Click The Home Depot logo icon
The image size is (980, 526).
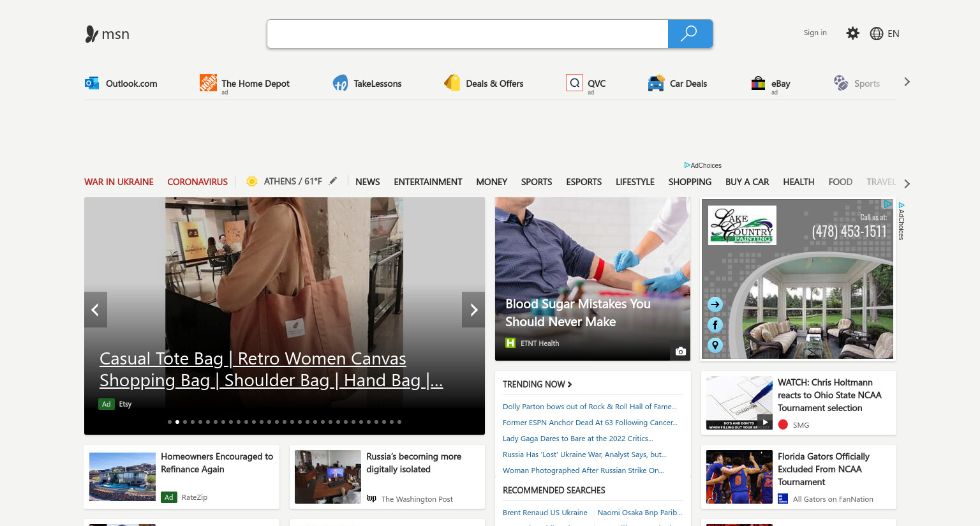[208, 82]
